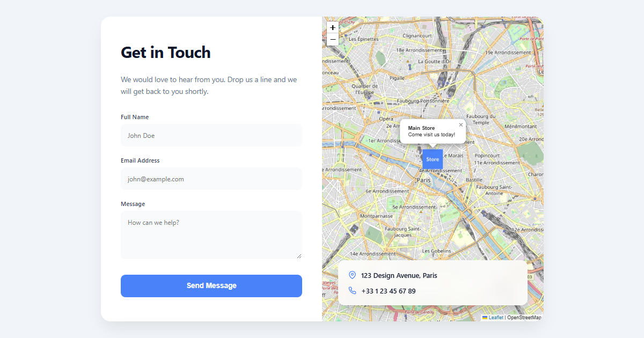Click the 'Bastille' map label
Viewport: 644px width, 338px height.
tap(474, 180)
